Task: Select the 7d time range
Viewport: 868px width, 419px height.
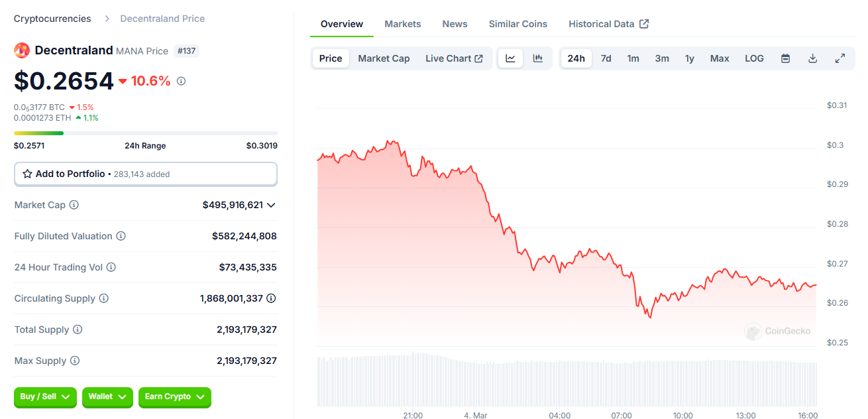Action: (x=606, y=58)
